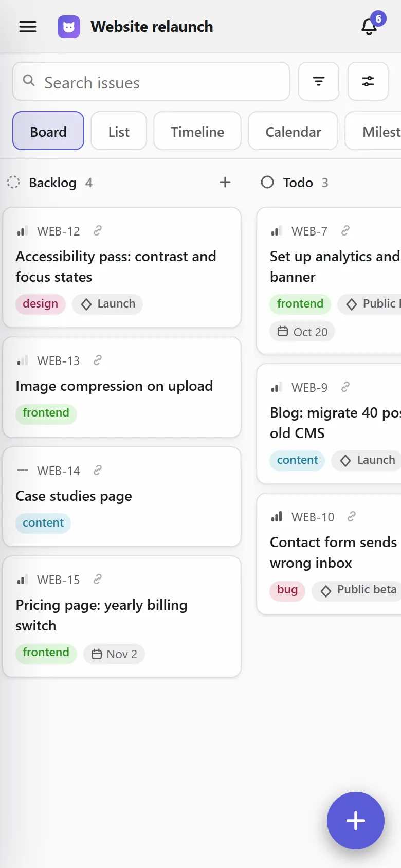Click design label on WEB-12
This screenshot has height=868, width=401.
coord(40,304)
